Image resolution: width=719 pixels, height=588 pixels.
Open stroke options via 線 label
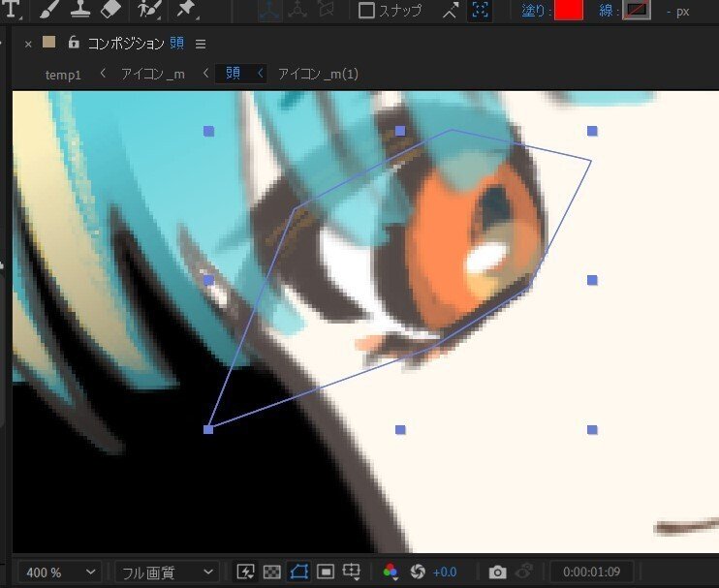point(606,11)
